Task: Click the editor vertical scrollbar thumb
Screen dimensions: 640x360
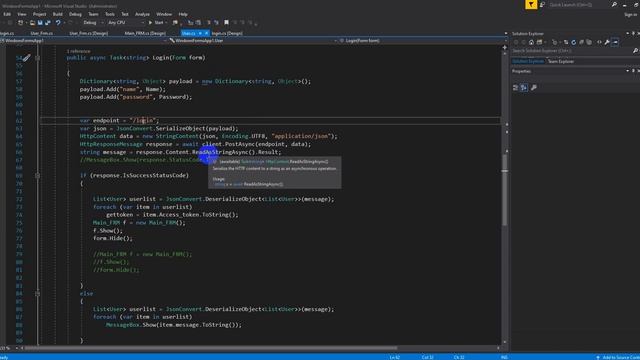Action: click(x=504, y=190)
